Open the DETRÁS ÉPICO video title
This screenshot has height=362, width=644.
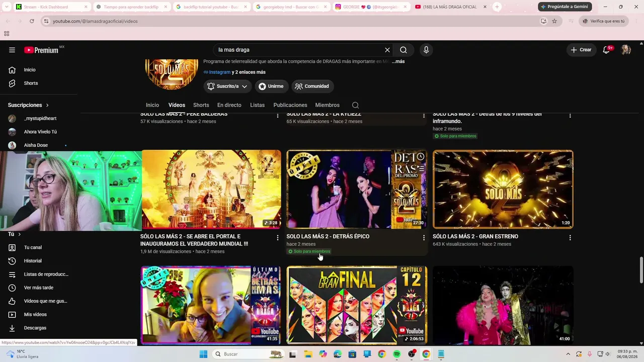click(328, 236)
